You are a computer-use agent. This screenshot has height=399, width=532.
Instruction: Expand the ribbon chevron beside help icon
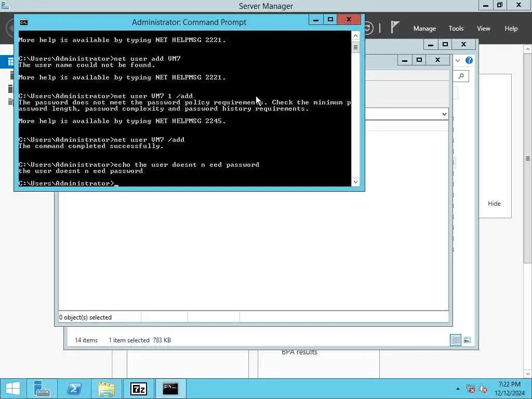(x=458, y=60)
